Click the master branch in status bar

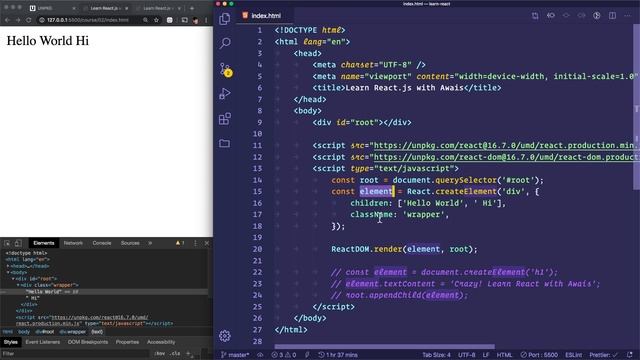[235, 355]
